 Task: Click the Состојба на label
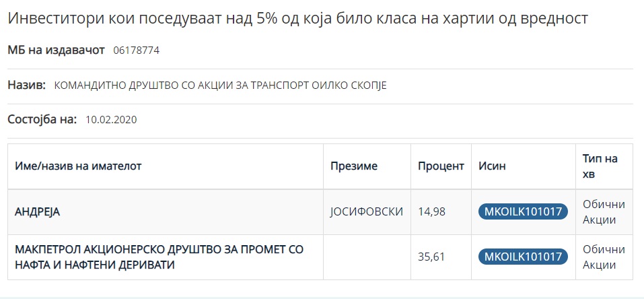tap(42, 120)
